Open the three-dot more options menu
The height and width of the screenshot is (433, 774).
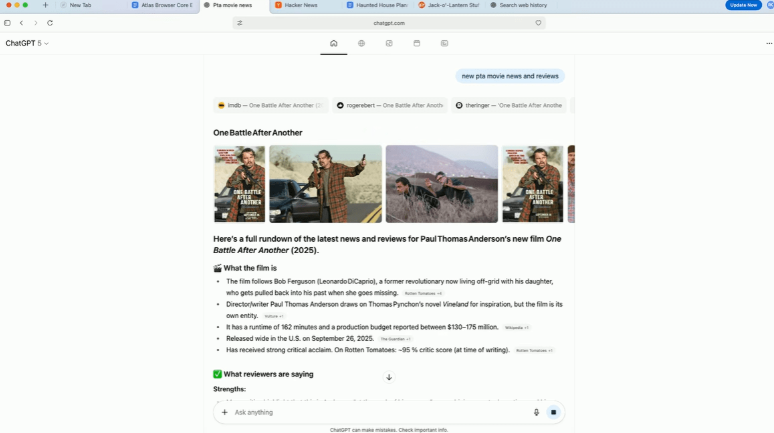[768, 43]
